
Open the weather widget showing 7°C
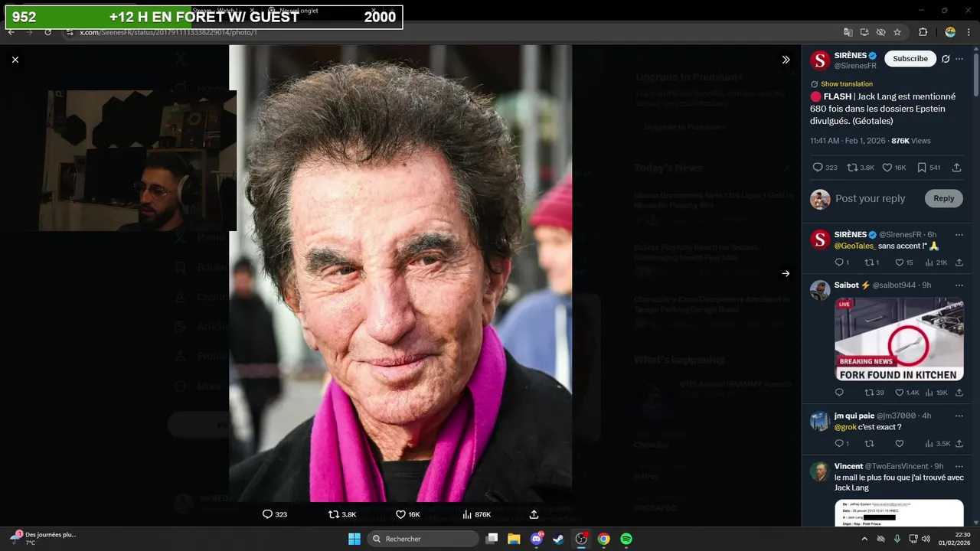click(43, 539)
